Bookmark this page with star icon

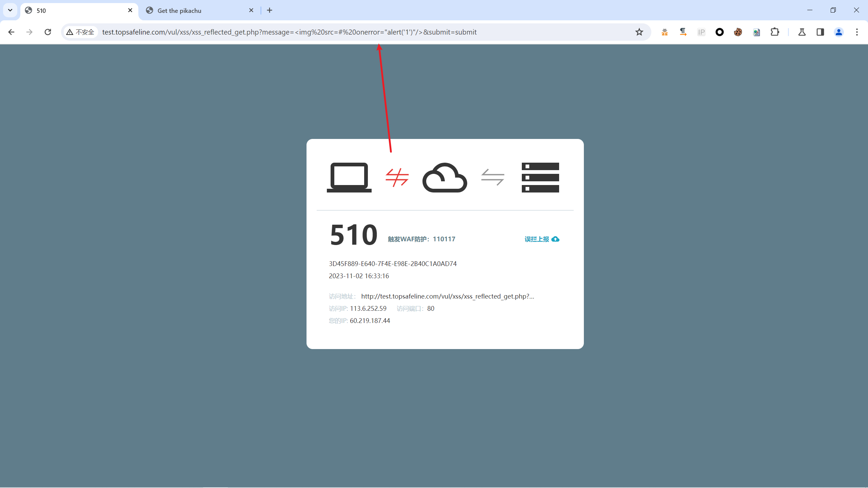639,32
